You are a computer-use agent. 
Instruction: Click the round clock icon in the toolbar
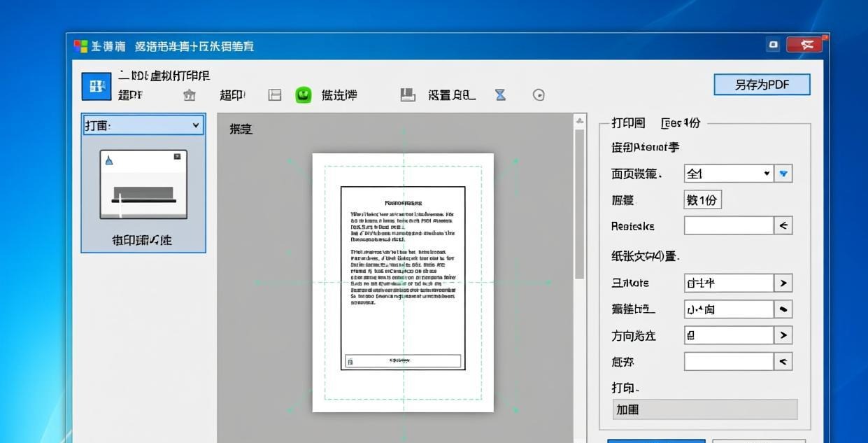(x=539, y=95)
